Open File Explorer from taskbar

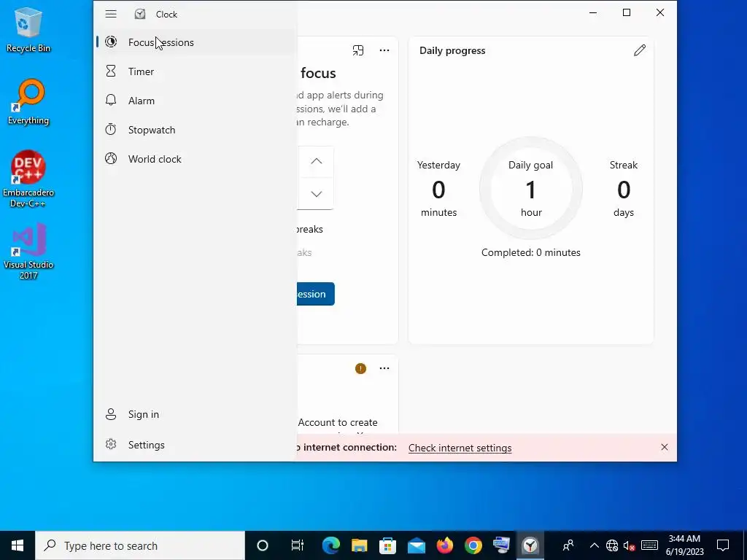[359, 545]
